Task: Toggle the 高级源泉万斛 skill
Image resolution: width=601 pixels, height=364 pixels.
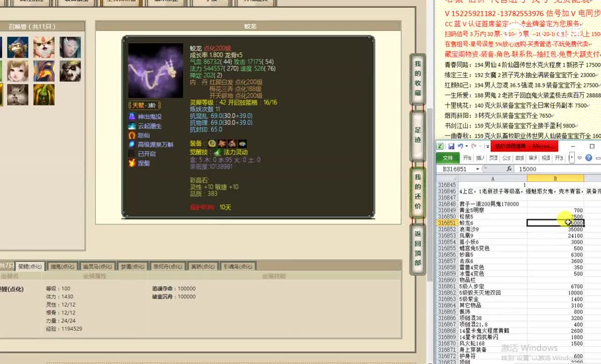Action: 133,144
